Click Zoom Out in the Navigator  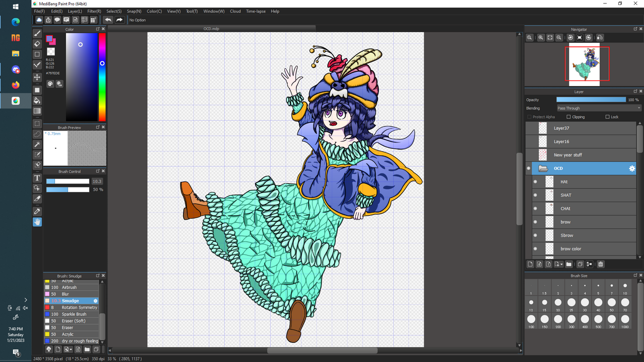click(x=559, y=38)
